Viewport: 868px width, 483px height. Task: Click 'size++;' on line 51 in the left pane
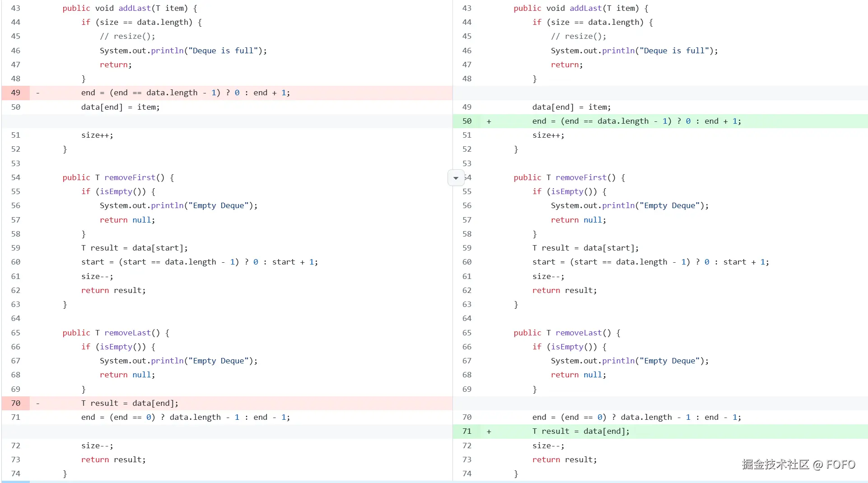pos(98,135)
